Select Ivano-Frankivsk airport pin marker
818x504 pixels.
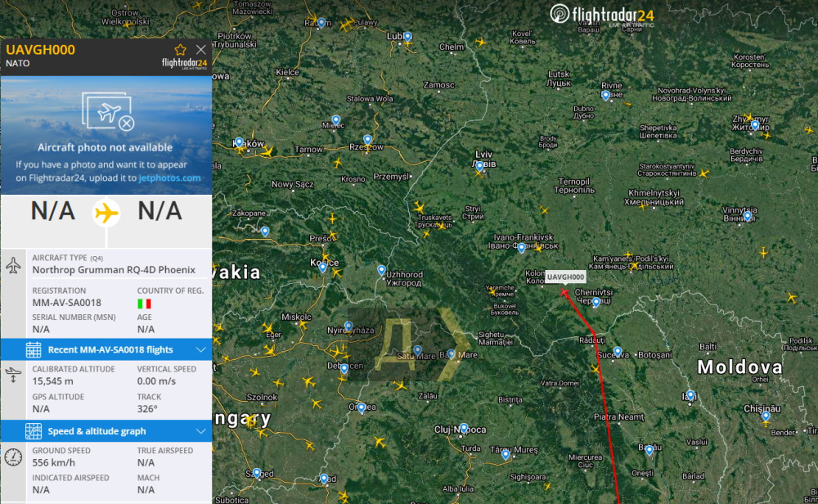pos(521,249)
